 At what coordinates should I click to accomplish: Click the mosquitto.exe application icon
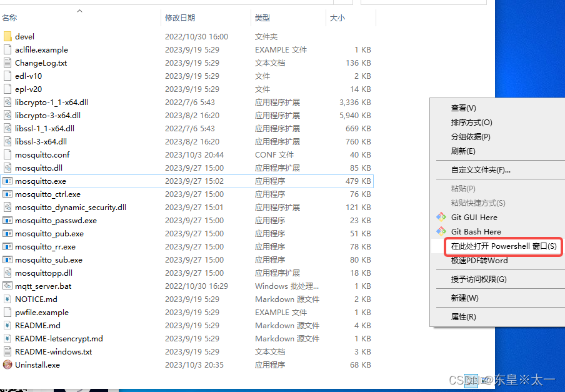7,181
